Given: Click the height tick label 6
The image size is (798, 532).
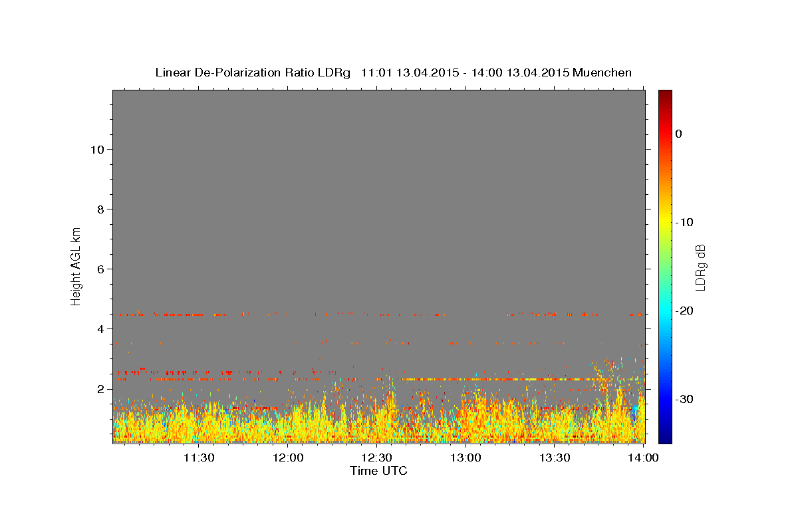Looking at the screenshot, I should pos(101,269).
